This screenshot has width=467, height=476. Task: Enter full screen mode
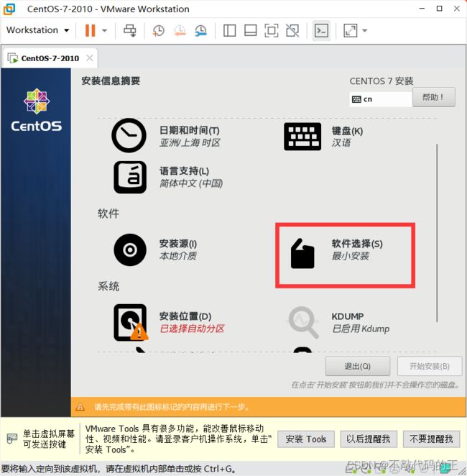pyautogui.click(x=272, y=31)
